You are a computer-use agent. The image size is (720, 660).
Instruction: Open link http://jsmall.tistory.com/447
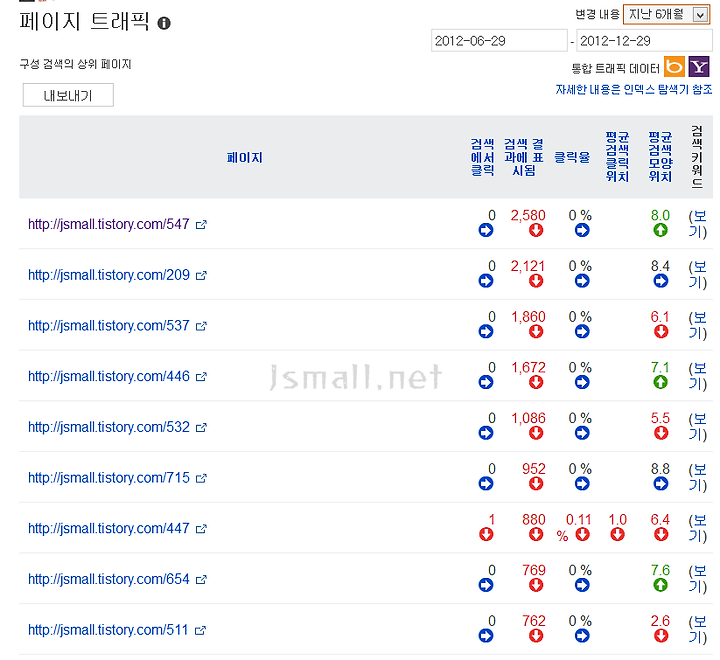pyautogui.click(x=109, y=529)
